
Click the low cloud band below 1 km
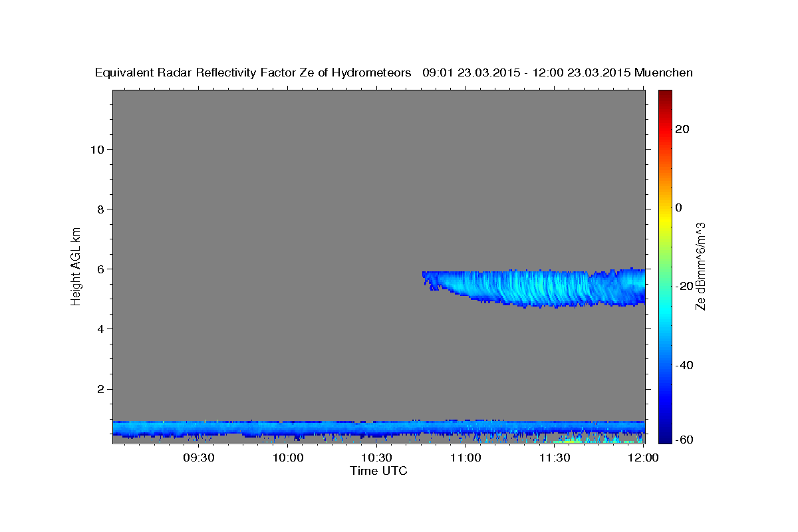pos(379,429)
